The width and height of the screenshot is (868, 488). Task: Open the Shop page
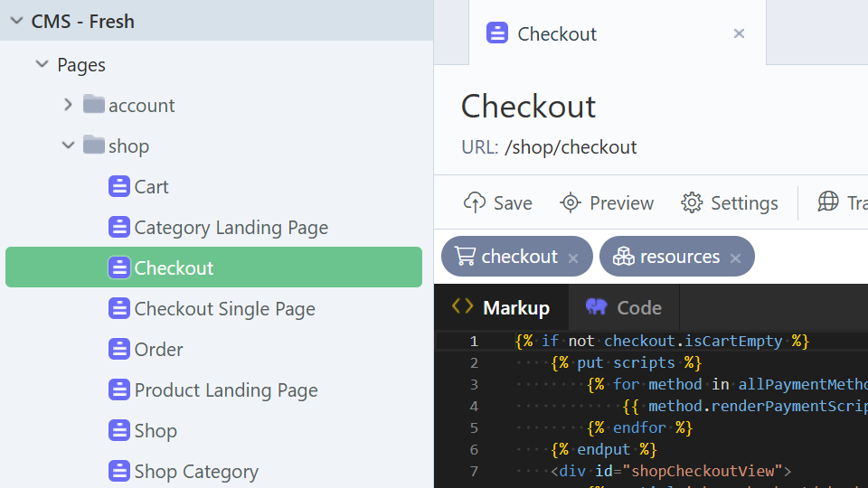156,431
